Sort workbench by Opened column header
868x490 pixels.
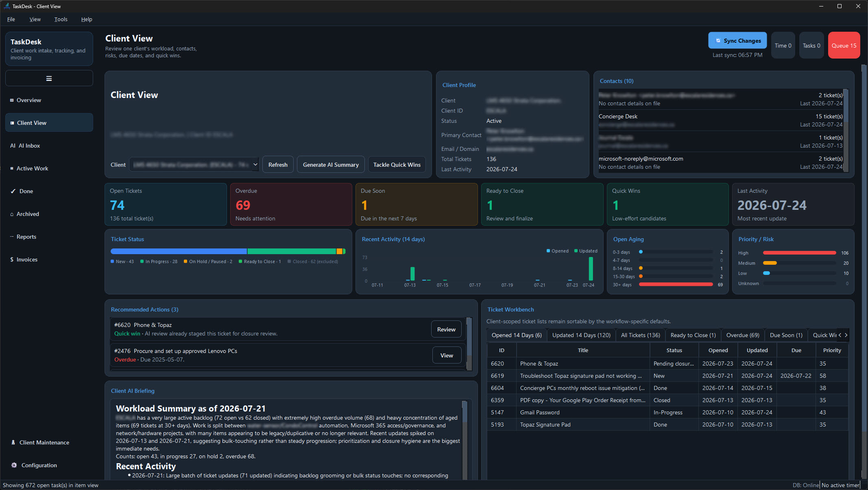pyautogui.click(x=718, y=351)
